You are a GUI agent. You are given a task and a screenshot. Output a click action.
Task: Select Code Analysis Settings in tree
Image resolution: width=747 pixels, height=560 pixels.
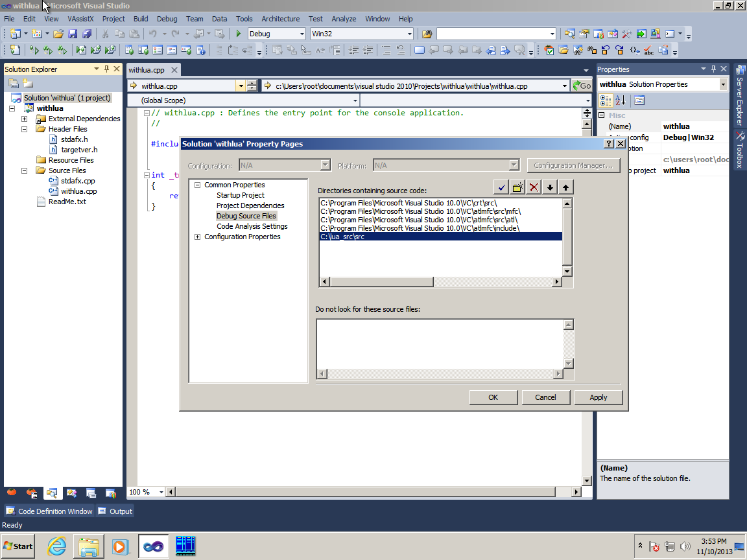(x=252, y=226)
